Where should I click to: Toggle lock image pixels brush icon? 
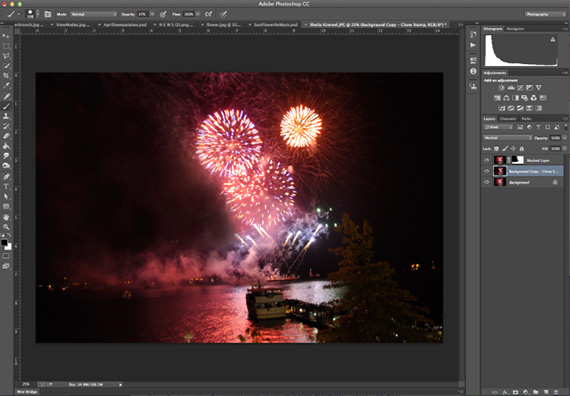(x=505, y=148)
